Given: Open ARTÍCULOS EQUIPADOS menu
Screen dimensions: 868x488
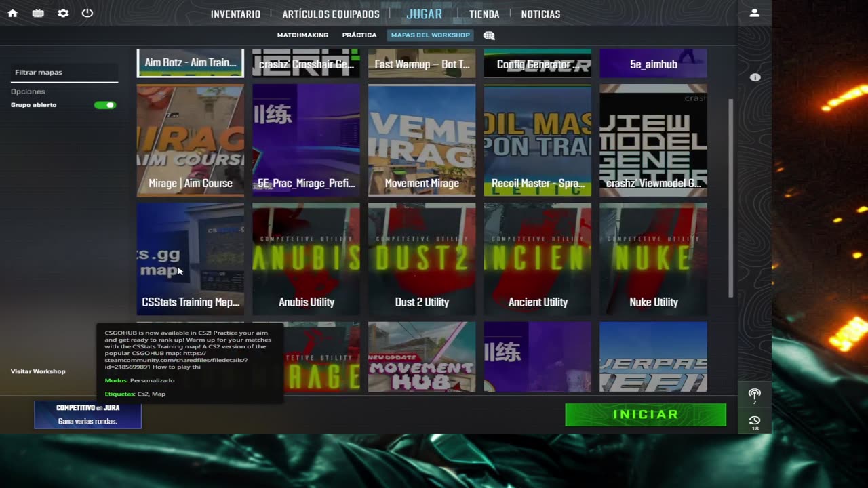Looking at the screenshot, I should point(331,14).
